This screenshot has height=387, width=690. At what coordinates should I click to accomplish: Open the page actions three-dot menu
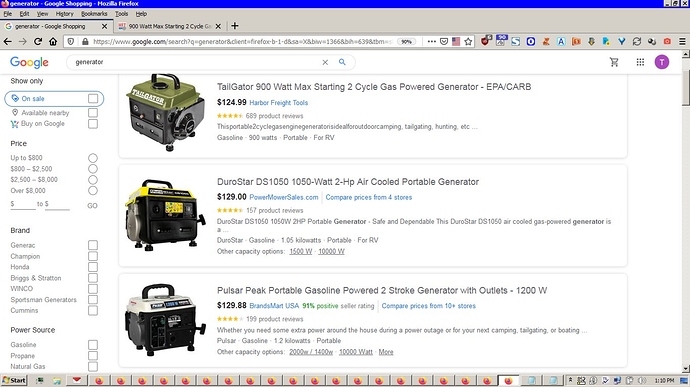(431, 41)
